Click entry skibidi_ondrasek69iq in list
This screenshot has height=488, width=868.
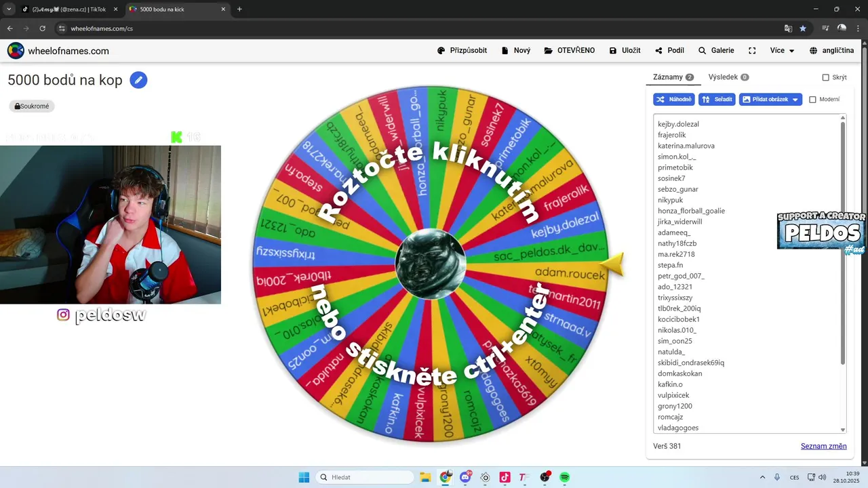(691, 363)
